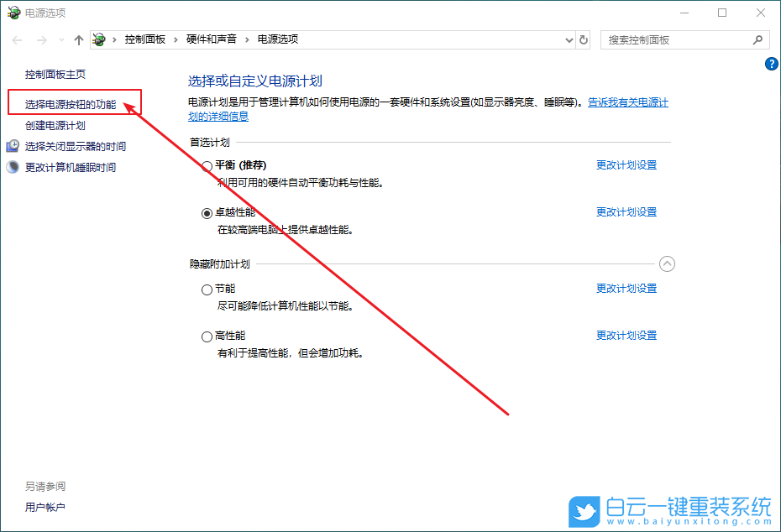Click the up-one-level arrow
The image size is (781, 532).
[x=78, y=39]
